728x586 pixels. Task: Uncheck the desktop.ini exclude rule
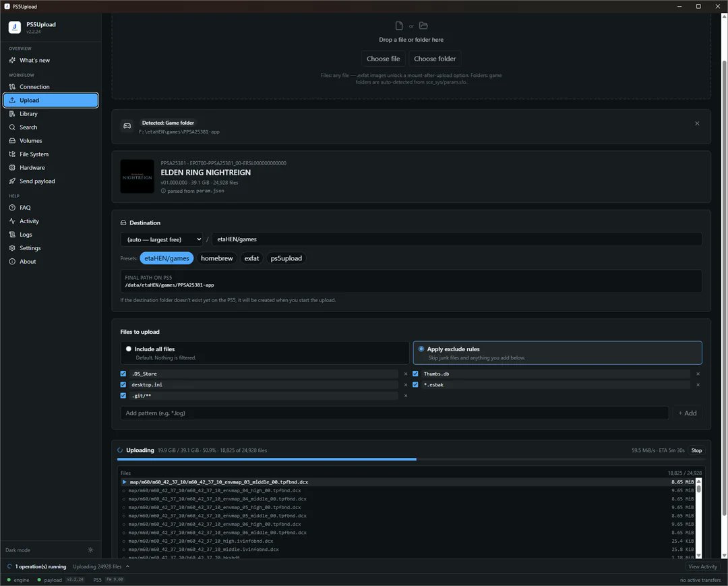tap(123, 384)
